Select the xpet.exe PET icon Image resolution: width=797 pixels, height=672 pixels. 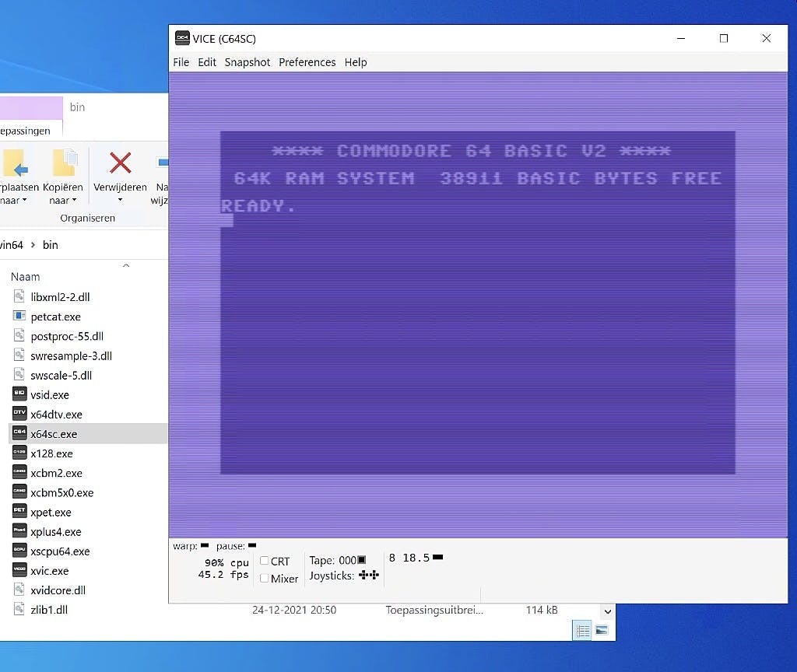pyautogui.click(x=19, y=512)
